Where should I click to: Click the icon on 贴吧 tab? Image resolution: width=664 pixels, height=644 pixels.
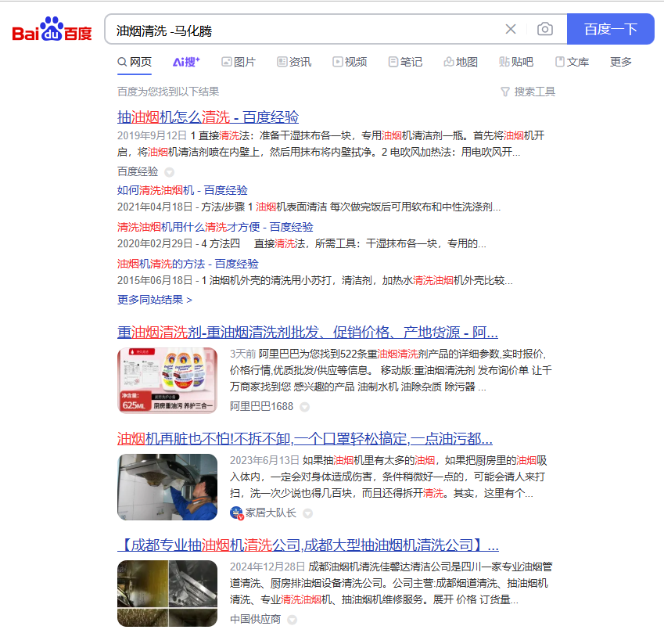[x=504, y=63]
